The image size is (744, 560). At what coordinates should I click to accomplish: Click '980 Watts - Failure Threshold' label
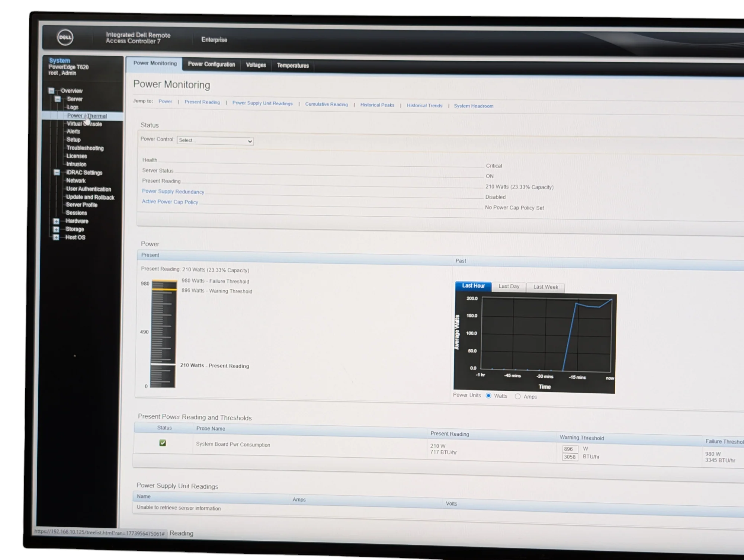tap(215, 281)
